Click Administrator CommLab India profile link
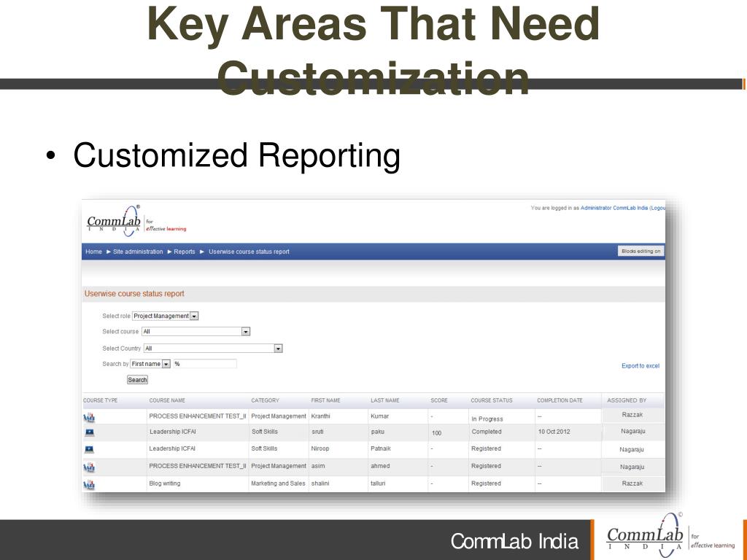This screenshot has width=747, height=560. (614, 208)
